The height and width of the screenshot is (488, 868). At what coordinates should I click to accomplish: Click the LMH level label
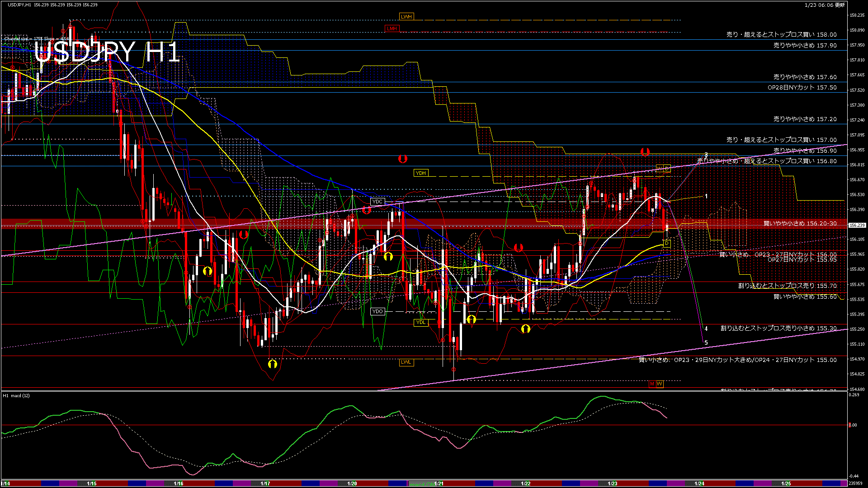coord(392,28)
